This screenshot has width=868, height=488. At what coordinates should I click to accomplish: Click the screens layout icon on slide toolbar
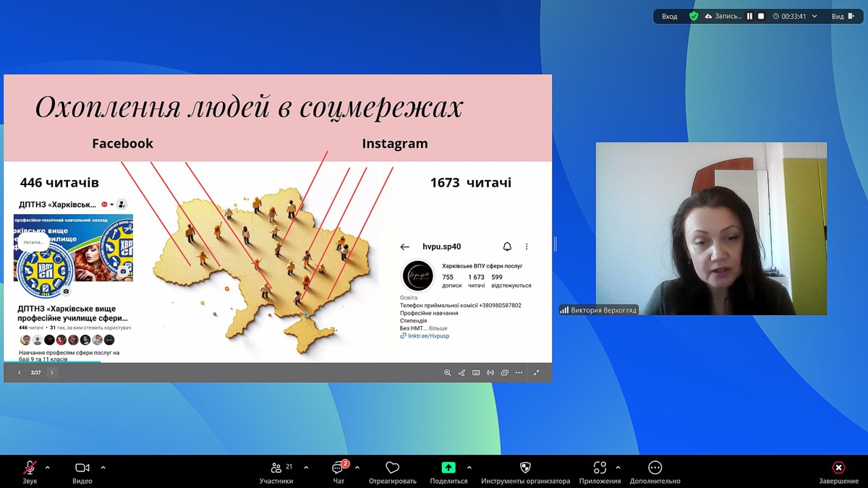pyautogui.click(x=505, y=373)
